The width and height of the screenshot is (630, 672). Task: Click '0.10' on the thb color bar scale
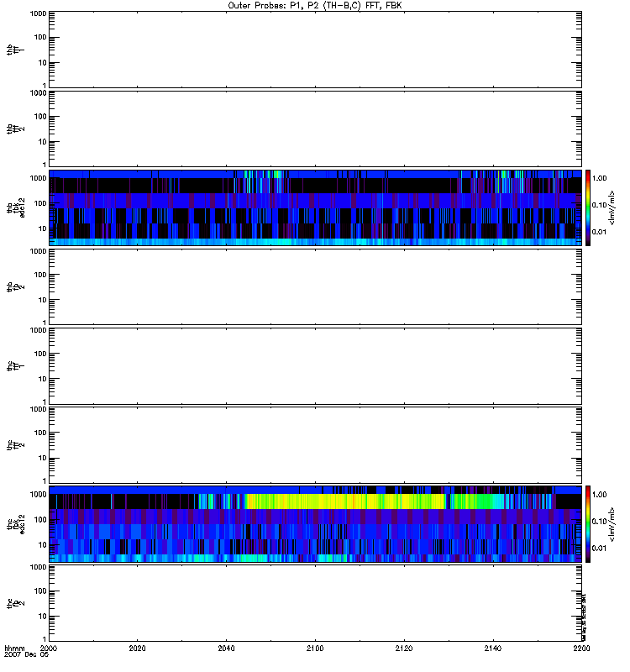(x=599, y=205)
